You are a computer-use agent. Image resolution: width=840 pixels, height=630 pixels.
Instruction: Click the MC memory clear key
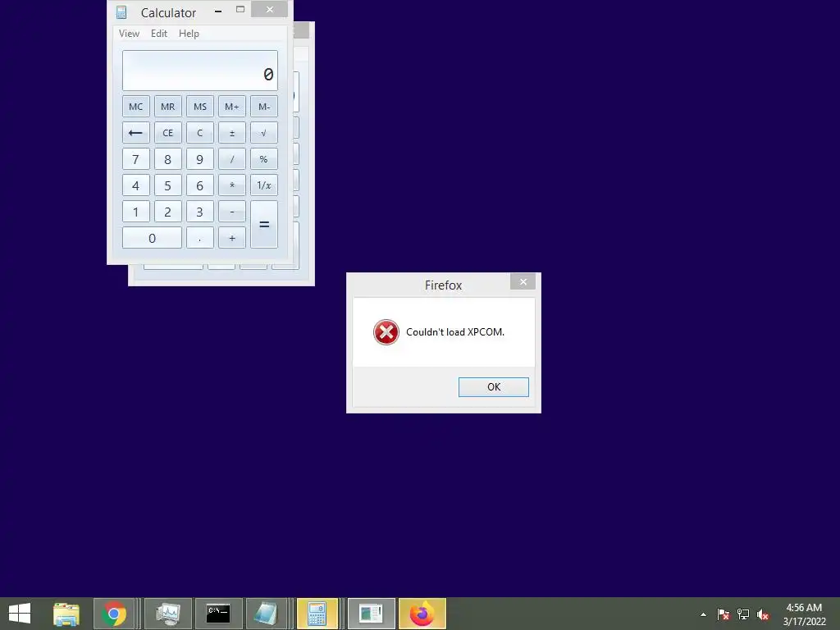pos(135,106)
